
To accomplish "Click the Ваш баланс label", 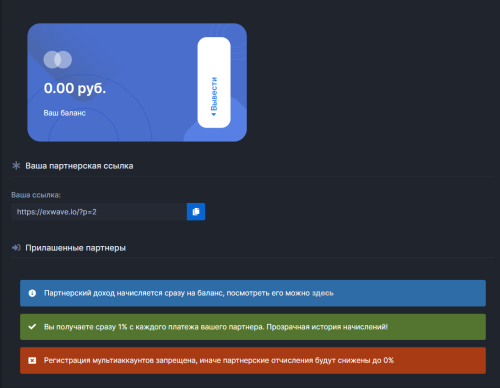I will (65, 113).
